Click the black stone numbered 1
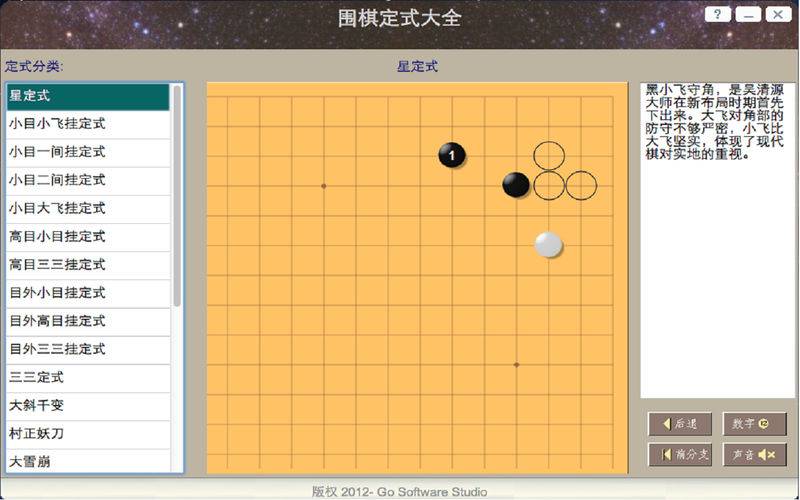The width and height of the screenshot is (800, 500). [452, 155]
